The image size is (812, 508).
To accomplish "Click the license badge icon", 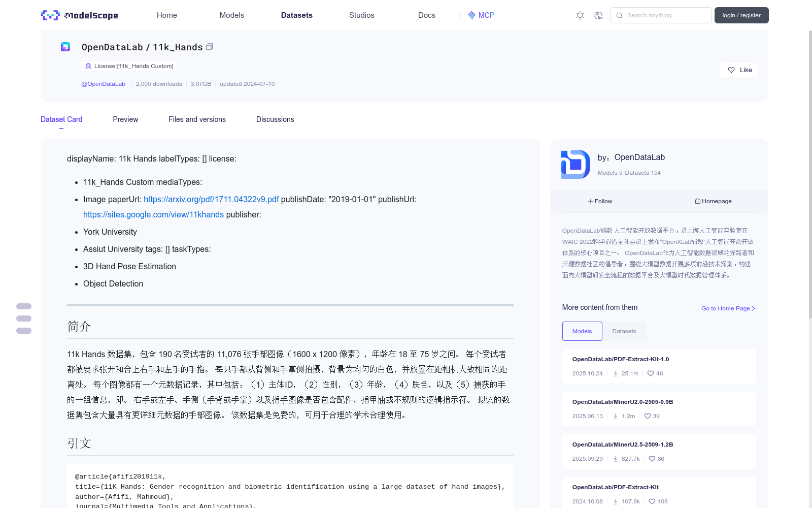I will pyautogui.click(x=88, y=66).
